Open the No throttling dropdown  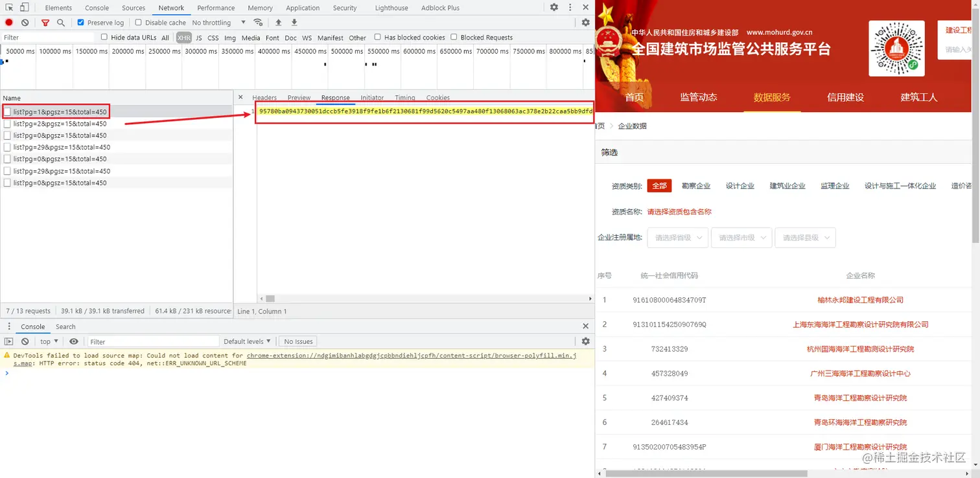click(x=218, y=22)
